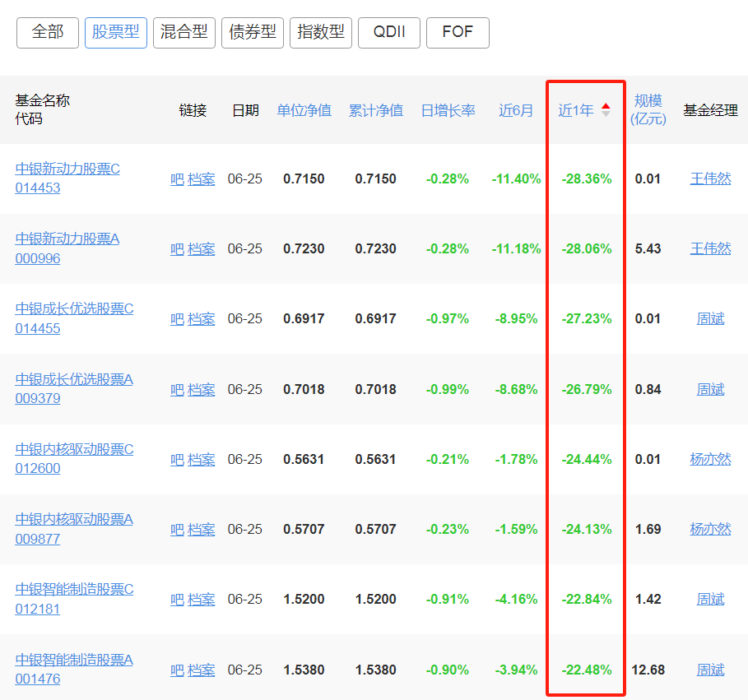The image size is (748, 700).
Task: Open manager 王伟然 for fund 014453
Action: tap(710, 178)
